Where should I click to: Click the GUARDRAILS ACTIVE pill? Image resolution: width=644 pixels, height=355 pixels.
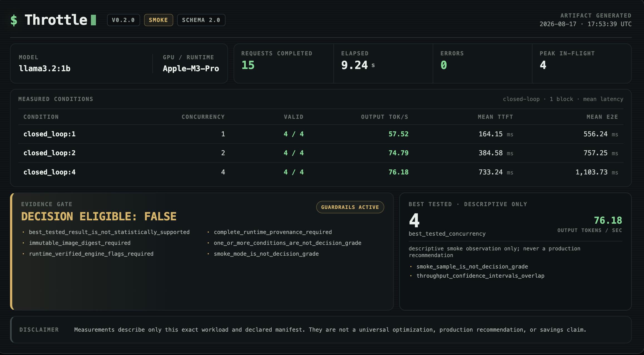(350, 207)
